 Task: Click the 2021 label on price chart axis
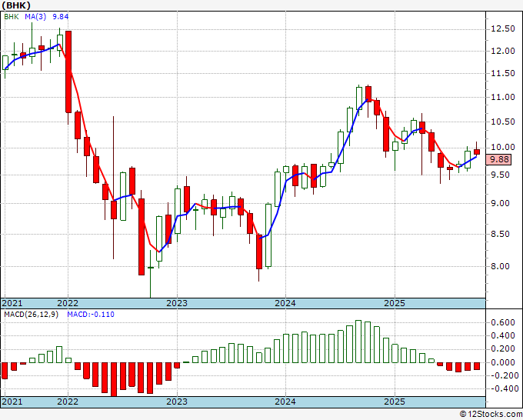[x=12, y=303]
